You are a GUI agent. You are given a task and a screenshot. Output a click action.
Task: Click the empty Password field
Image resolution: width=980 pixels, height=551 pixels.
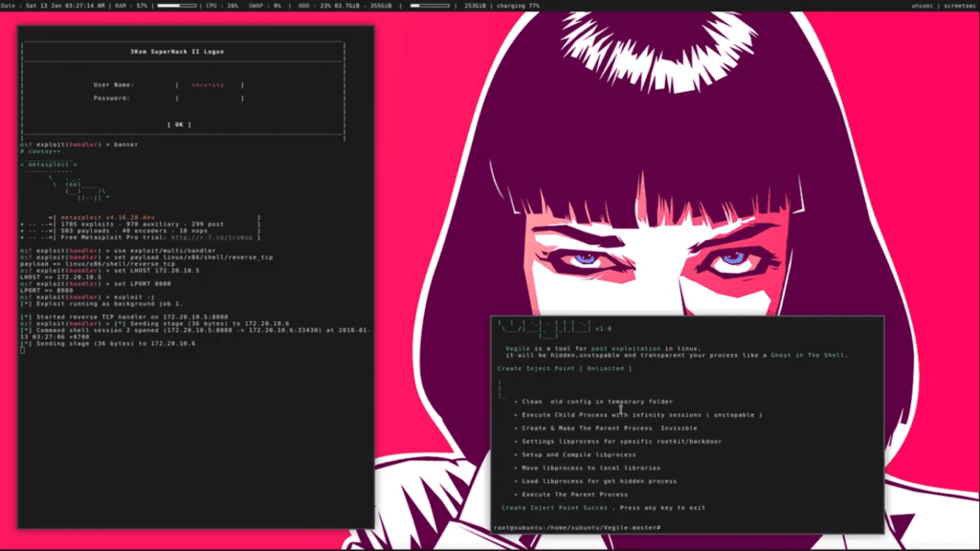[209, 98]
